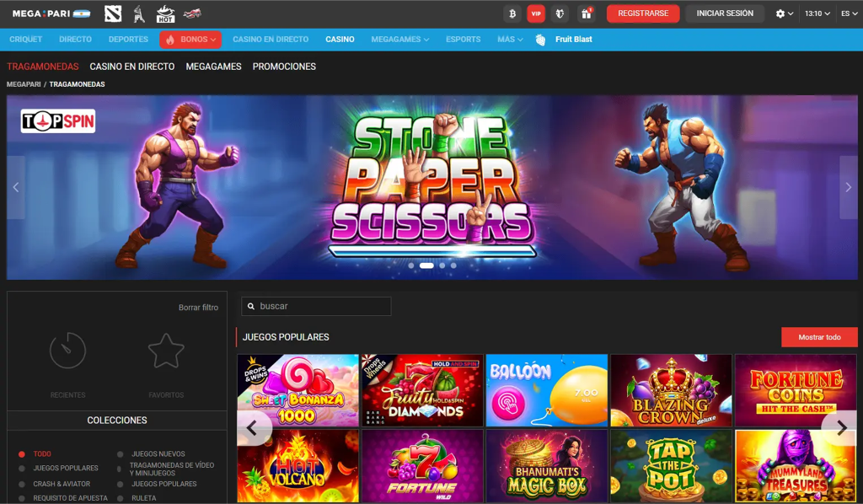Open the 13:10 time dropdown

coord(817,13)
